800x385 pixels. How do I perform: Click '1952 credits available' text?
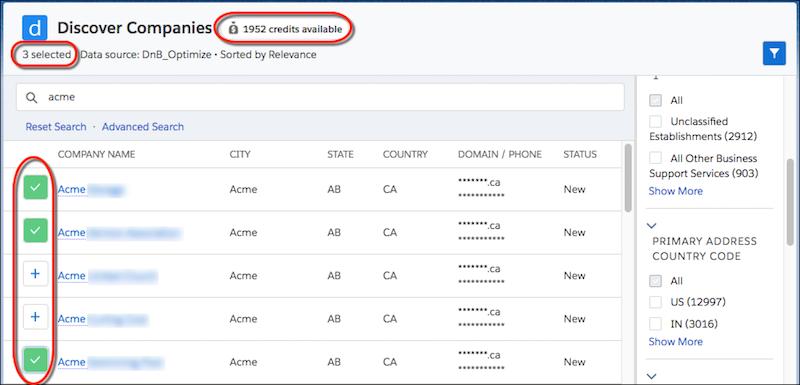coord(292,29)
